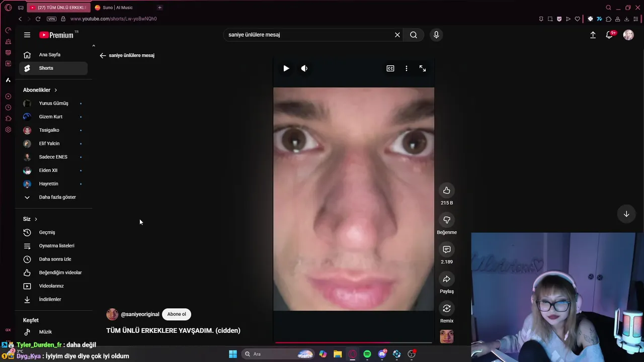
Task: Subscribe with the Abone ol button
Action: point(177,314)
